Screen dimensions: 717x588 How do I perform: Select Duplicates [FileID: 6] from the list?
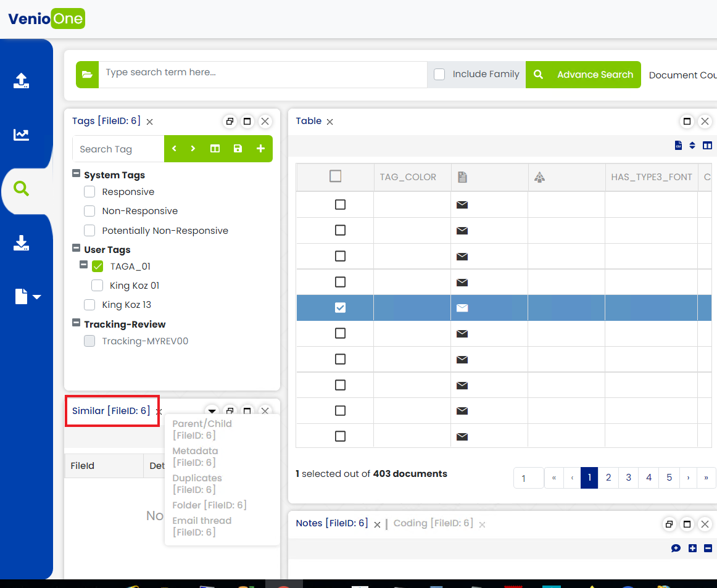tap(197, 484)
